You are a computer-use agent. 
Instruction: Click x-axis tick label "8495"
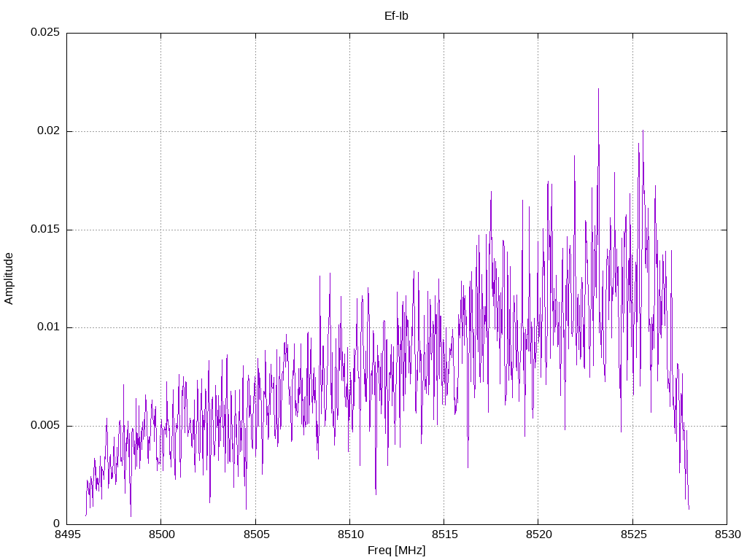click(x=67, y=534)
